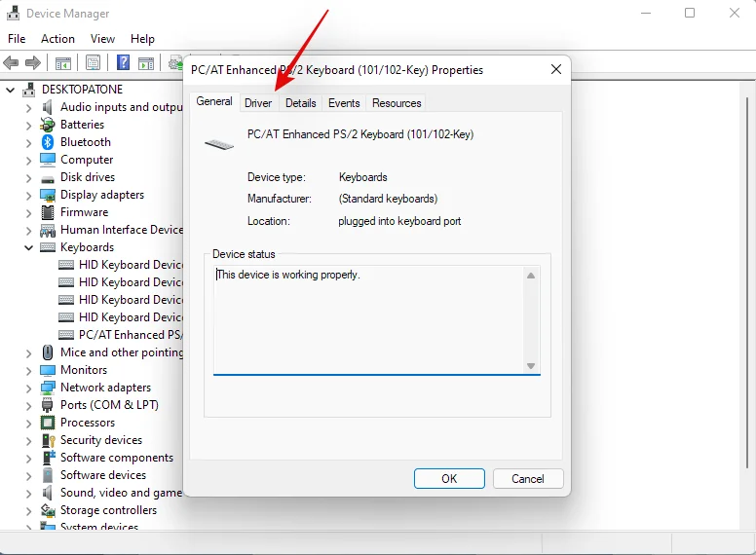The image size is (756, 555).
Task: Expand the Bluetooth node arrow
Action: click(x=29, y=142)
